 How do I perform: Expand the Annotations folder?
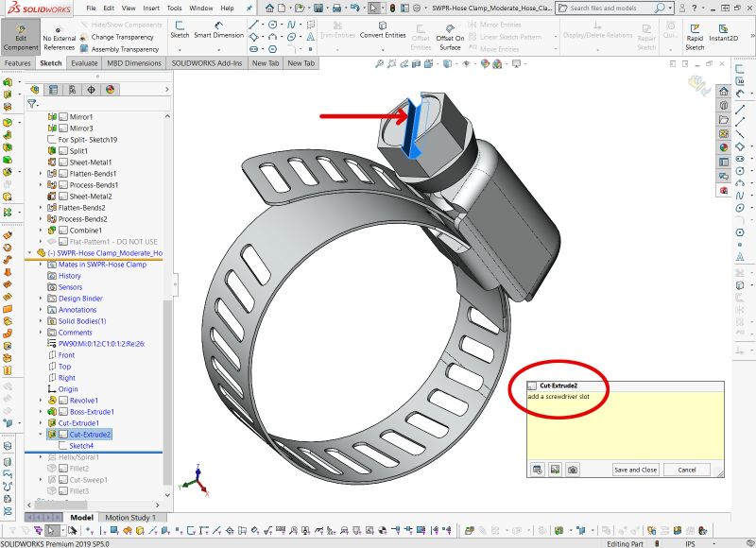41,310
